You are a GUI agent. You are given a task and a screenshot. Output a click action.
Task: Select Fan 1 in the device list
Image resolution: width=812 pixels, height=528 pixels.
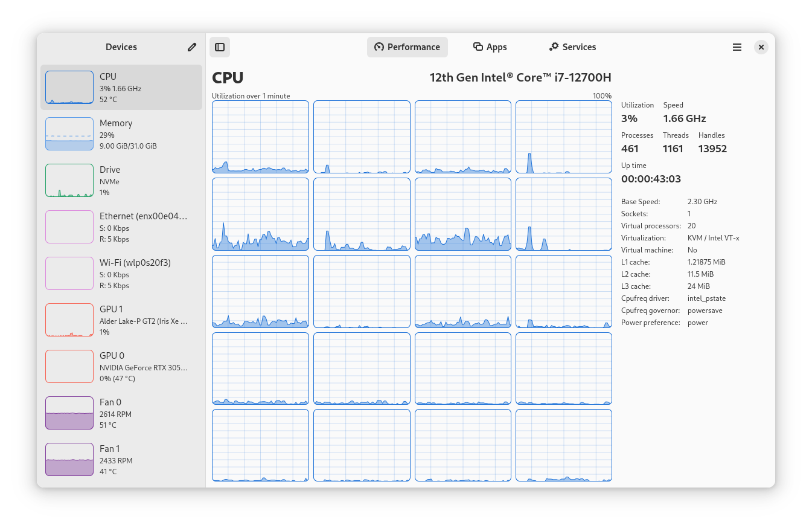pyautogui.click(x=121, y=459)
